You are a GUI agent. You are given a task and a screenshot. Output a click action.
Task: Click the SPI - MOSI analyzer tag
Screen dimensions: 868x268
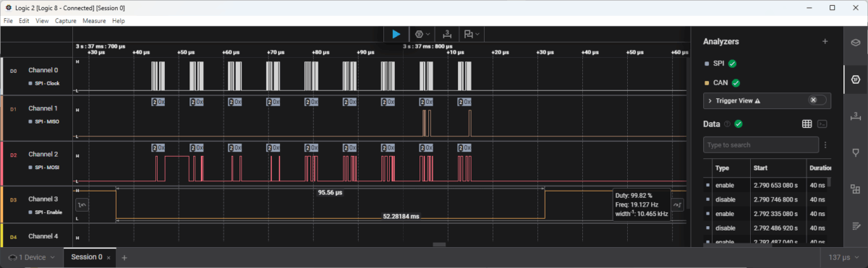point(44,168)
